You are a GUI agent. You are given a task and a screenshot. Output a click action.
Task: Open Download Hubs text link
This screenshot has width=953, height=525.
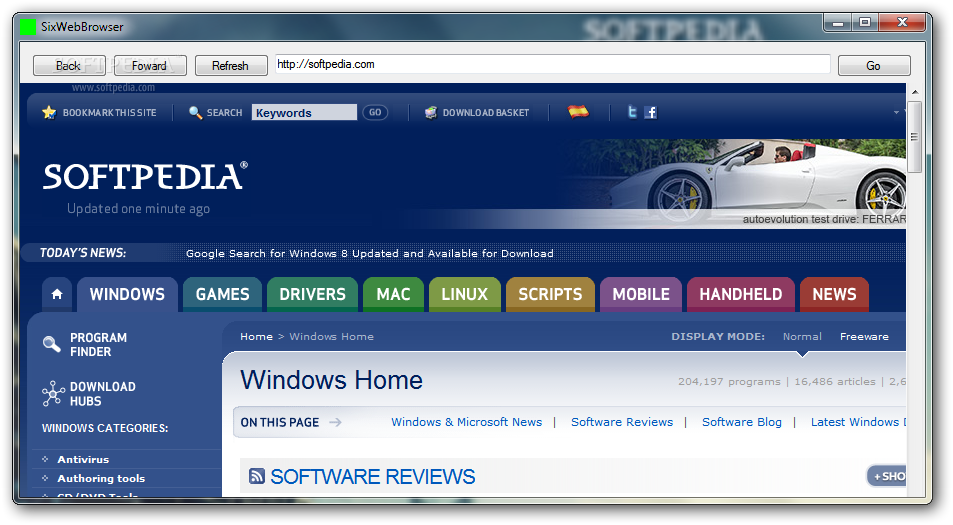(103, 394)
